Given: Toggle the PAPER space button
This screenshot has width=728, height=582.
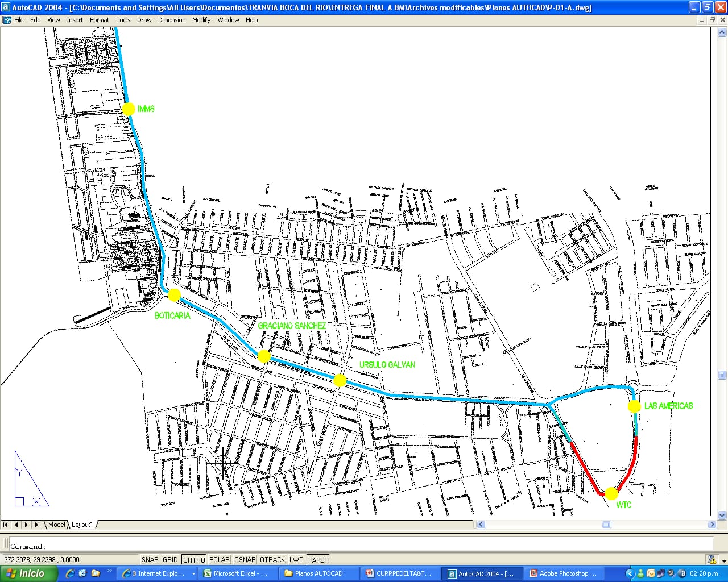Looking at the screenshot, I should pos(318,560).
